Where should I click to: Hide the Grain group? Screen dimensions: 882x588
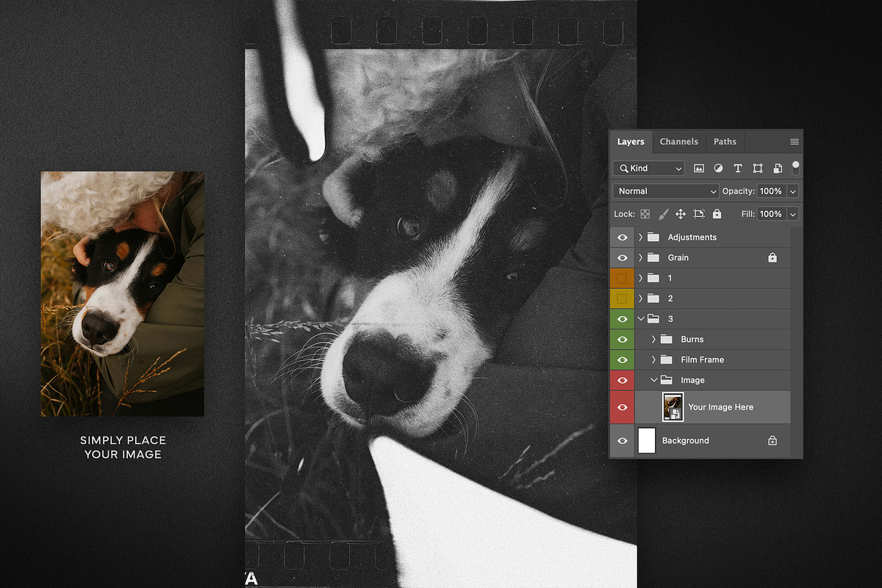(623, 258)
